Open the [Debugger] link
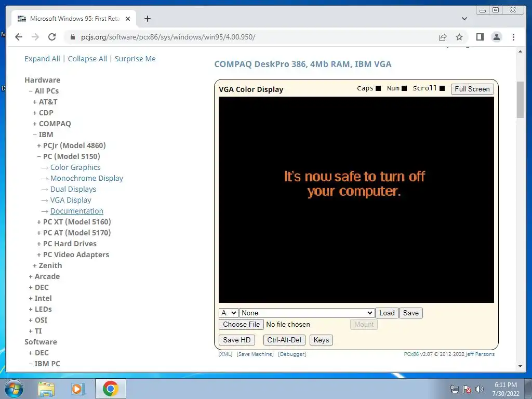 coord(292,354)
